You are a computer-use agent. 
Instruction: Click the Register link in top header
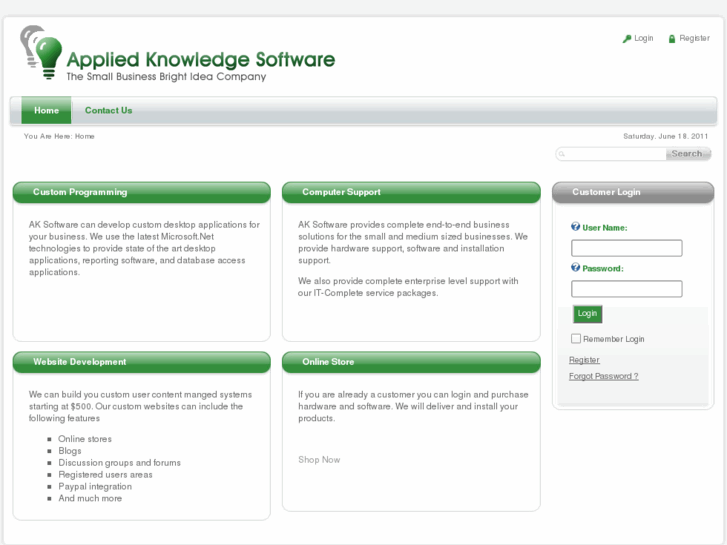pos(695,38)
